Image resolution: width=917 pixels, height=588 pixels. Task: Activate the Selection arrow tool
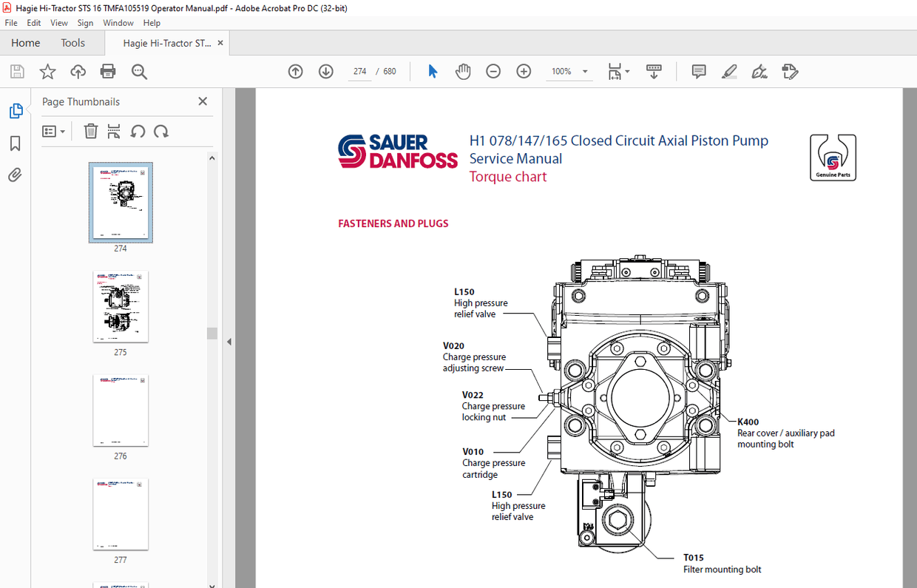coord(433,71)
